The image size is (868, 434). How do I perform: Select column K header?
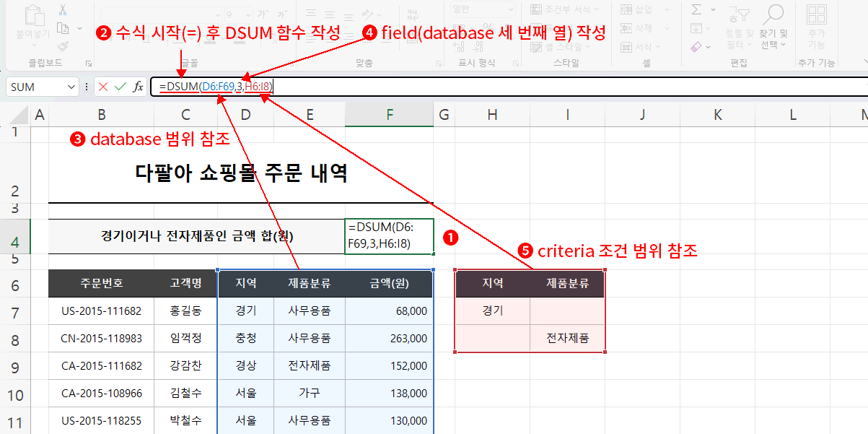(x=716, y=114)
